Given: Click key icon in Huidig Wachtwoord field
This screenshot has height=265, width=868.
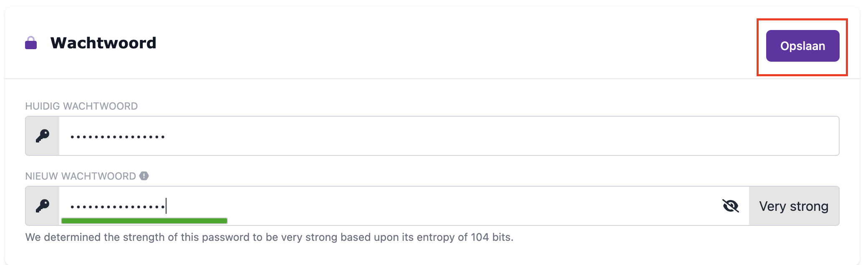Looking at the screenshot, I should 43,136.
